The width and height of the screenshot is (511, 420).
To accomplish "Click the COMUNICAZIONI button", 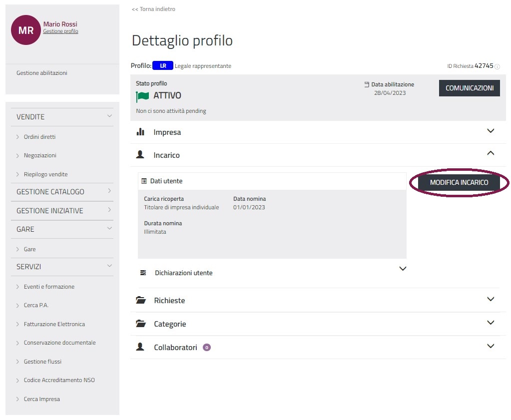I will 469,88.
